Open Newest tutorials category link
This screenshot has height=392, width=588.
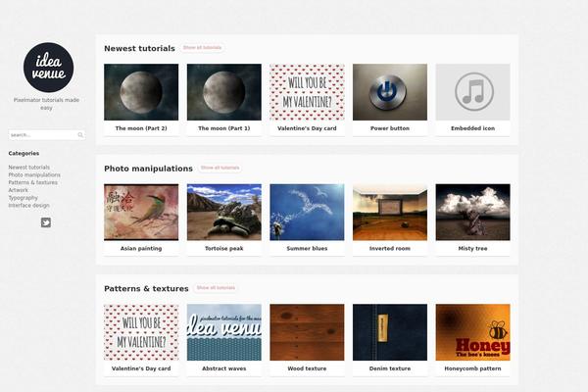[x=28, y=168]
